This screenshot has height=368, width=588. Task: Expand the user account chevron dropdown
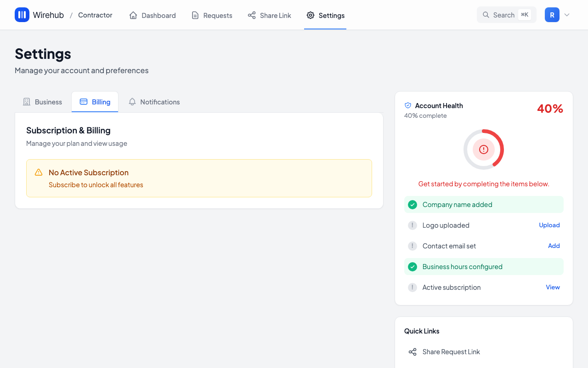(x=567, y=15)
